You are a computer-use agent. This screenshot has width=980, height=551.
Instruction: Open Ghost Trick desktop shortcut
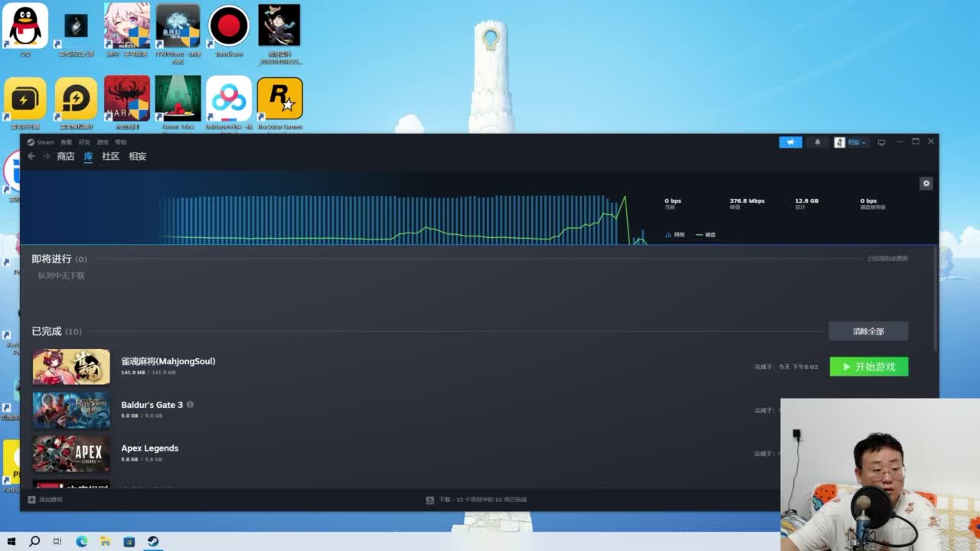tap(178, 103)
